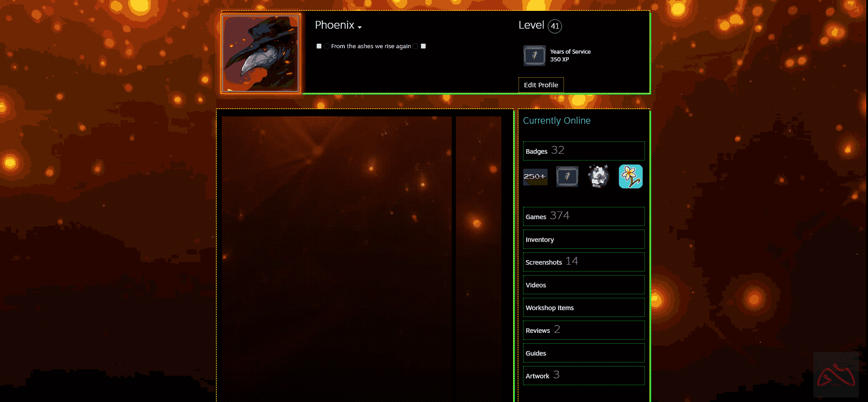Open the grey starred gift box badge
Image resolution: width=868 pixels, height=402 pixels.
(x=599, y=176)
